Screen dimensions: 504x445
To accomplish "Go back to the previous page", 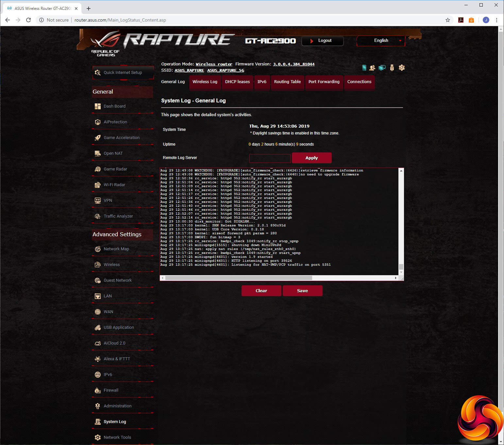I will (x=7, y=20).
